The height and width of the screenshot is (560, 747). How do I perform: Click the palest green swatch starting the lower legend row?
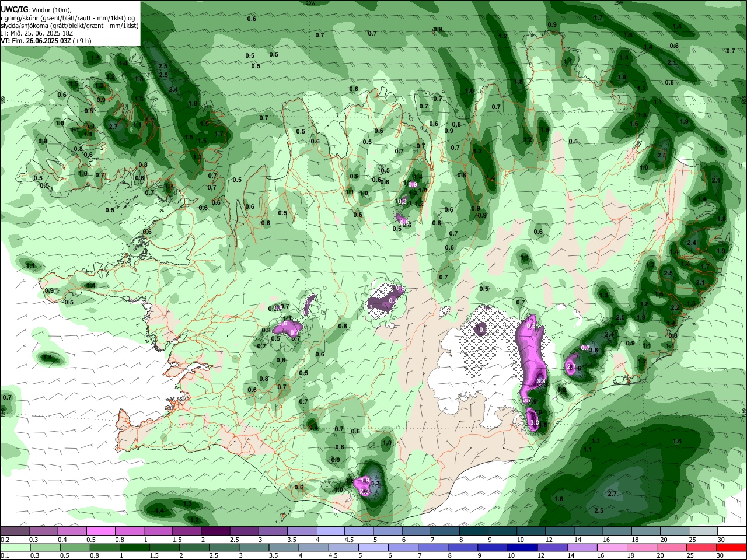coord(15,547)
